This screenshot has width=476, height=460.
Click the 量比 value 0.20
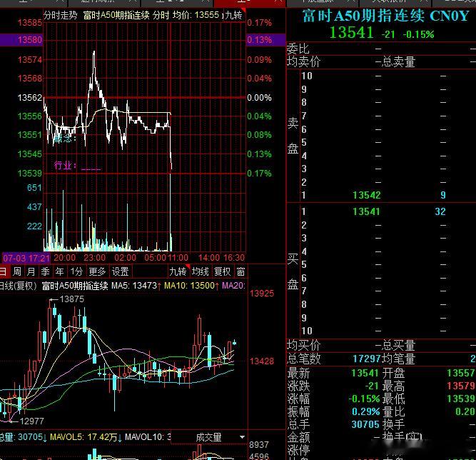(465, 411)
